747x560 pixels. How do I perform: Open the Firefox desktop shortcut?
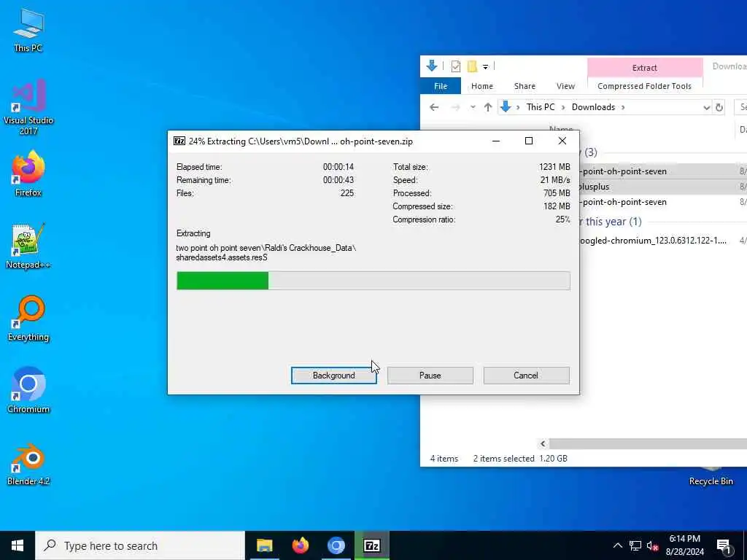[x=28, y=174]
